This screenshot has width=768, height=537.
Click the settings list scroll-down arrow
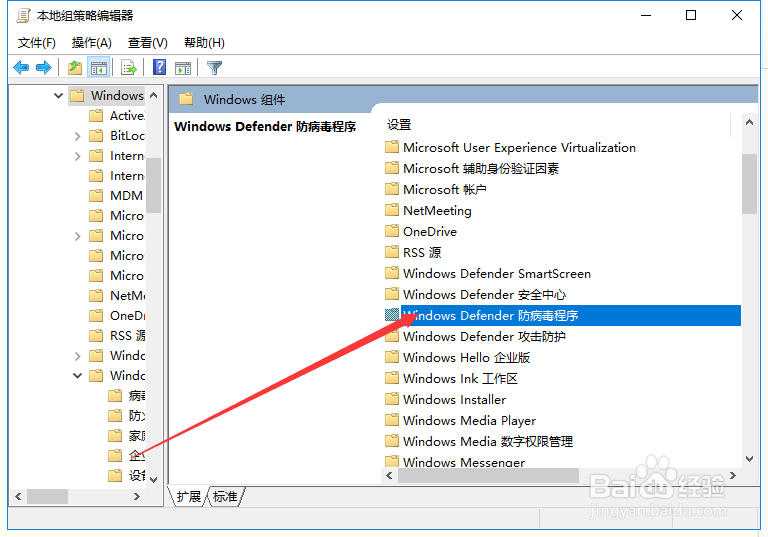point(749,459)
